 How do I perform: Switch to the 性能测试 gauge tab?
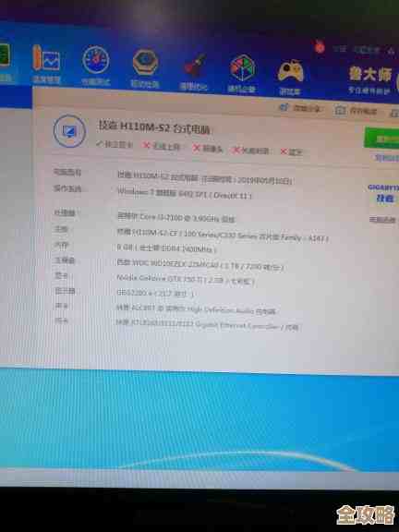coord(96,66)
